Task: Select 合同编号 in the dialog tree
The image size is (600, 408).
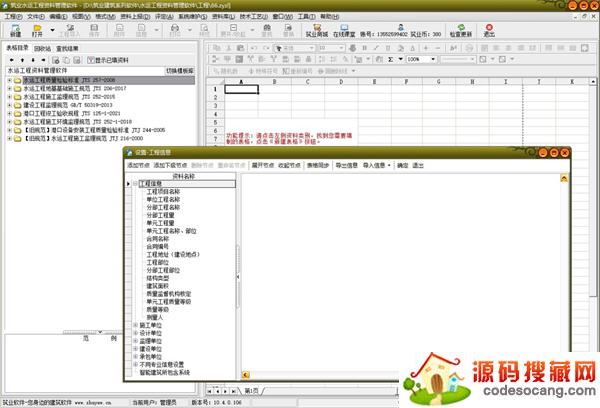Action: [158, 247]
